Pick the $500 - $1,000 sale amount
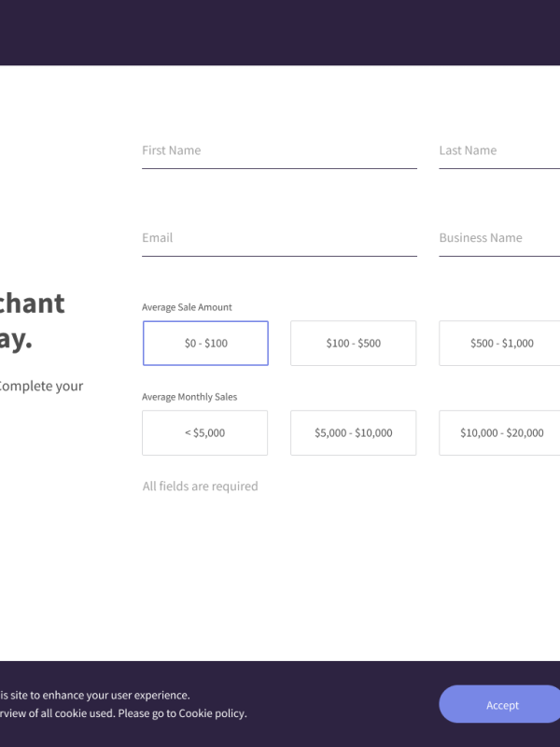Viewport: 560px width, 747px height. pyautogui.click(x=500, y=344)
